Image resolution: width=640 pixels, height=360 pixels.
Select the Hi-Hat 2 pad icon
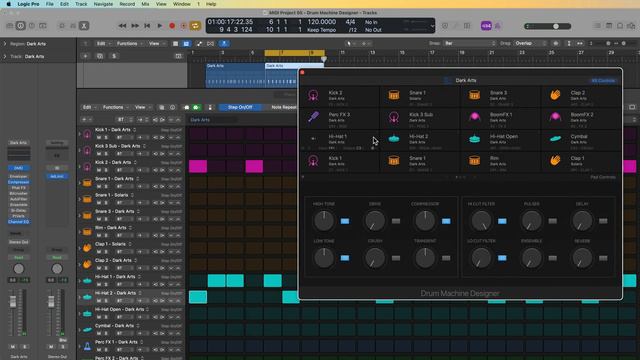tap(393, 139)
